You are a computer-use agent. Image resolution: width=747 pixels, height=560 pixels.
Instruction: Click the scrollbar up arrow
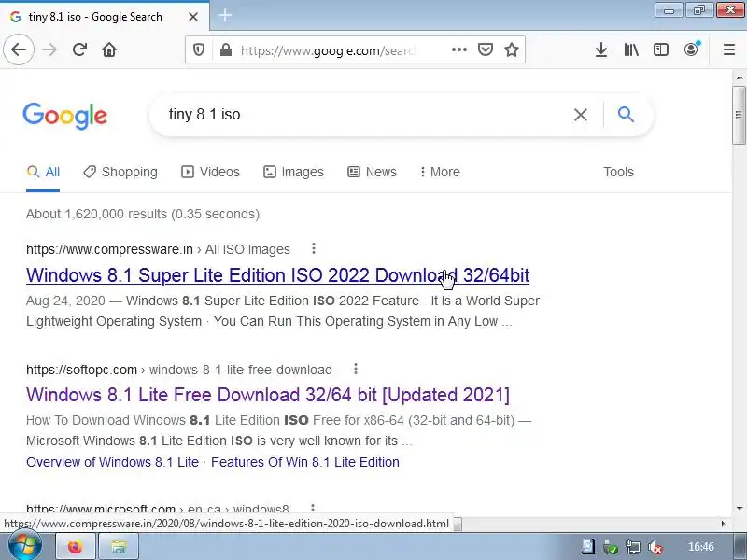pyautogui.click(x=739, y=77)
